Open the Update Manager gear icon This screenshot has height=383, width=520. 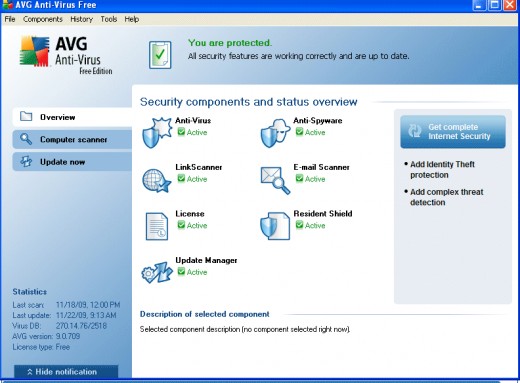point(157,273)
